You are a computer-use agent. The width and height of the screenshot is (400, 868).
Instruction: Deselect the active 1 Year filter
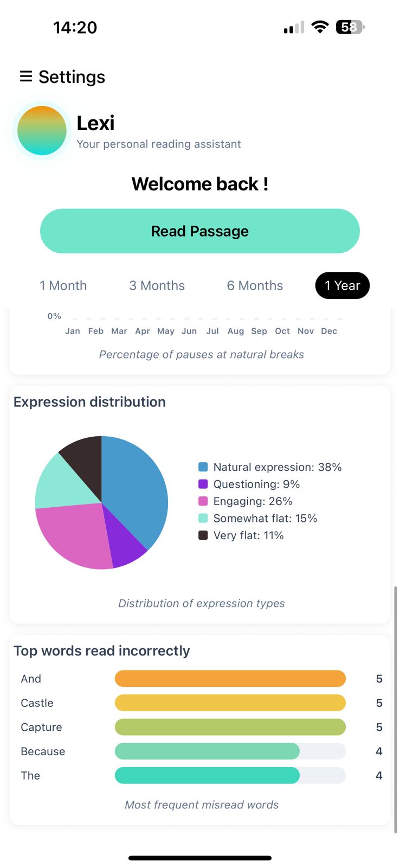(x=342, y=285)
